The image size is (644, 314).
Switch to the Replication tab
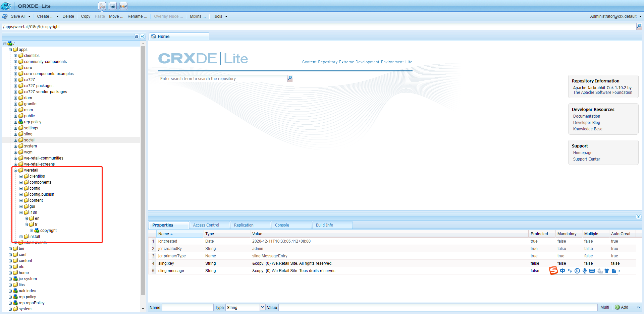251,225
